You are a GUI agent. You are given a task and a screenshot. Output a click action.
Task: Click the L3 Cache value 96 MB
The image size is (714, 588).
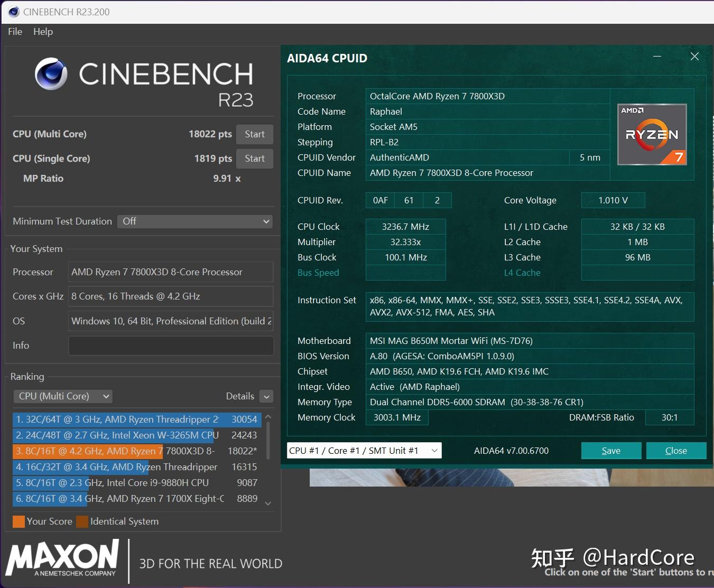(638, 257)
